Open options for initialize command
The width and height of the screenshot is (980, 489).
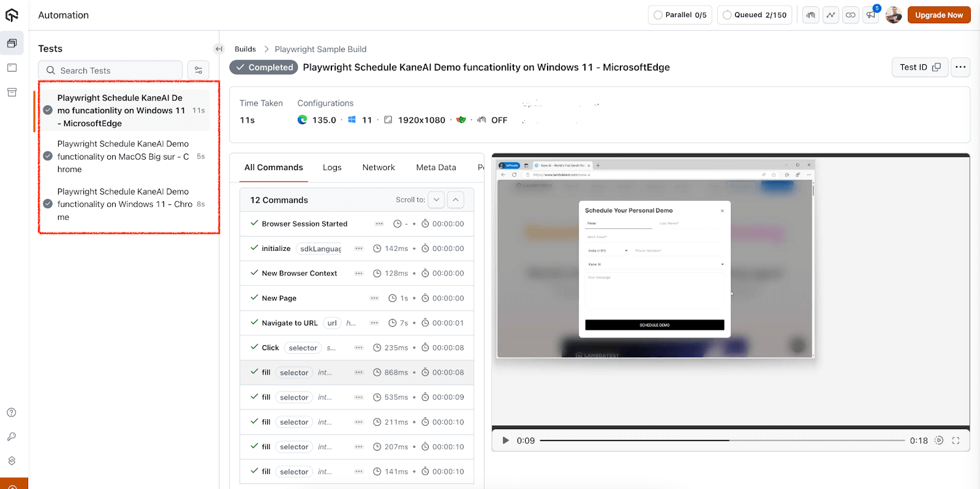[359, 248]
